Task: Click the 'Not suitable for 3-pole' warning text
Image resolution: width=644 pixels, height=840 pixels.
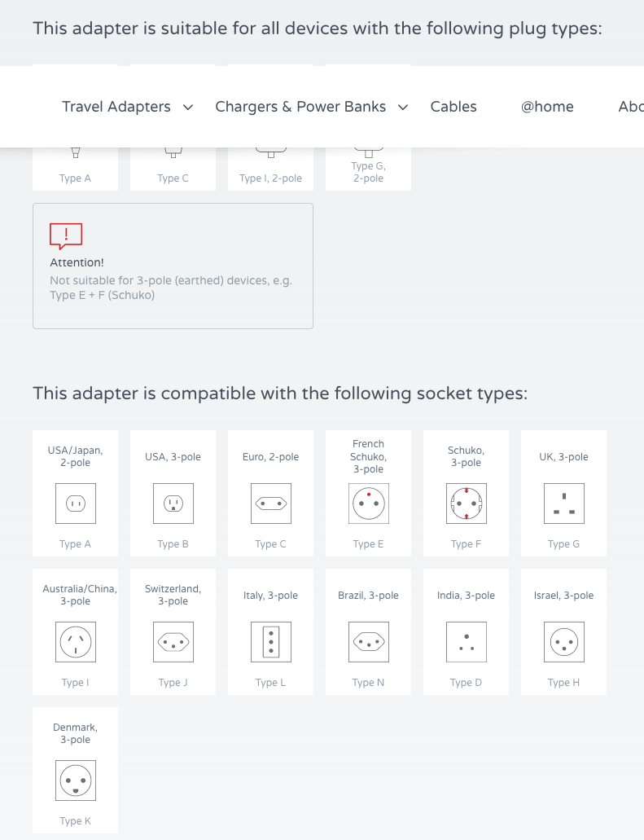Action: [171, 288]
